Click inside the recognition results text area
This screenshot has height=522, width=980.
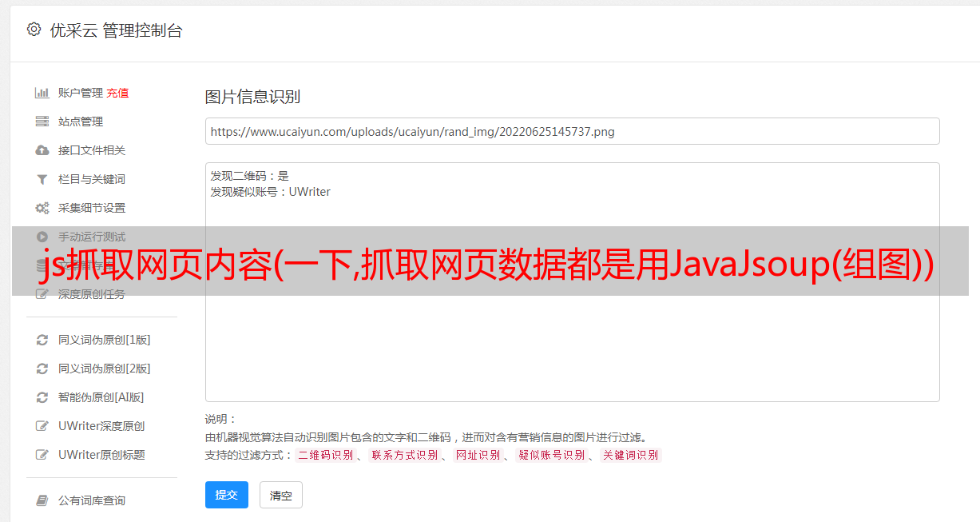tap(572, 282)
